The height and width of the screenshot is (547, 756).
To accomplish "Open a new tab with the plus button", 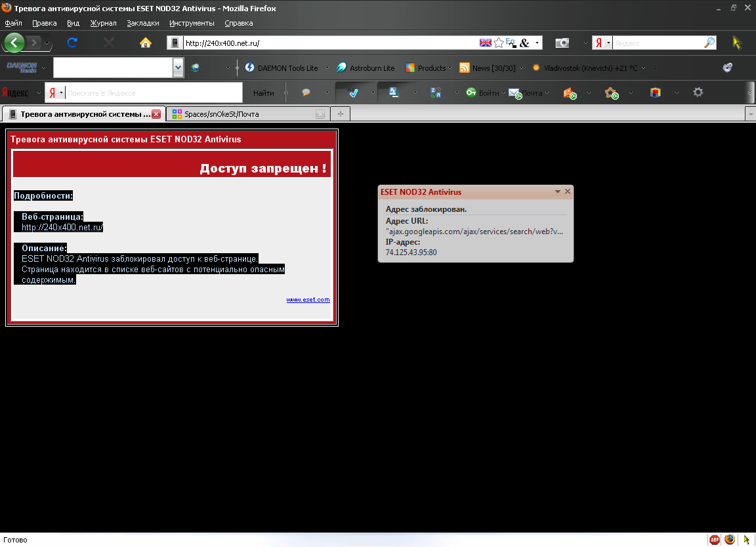I will coord(341,113).
